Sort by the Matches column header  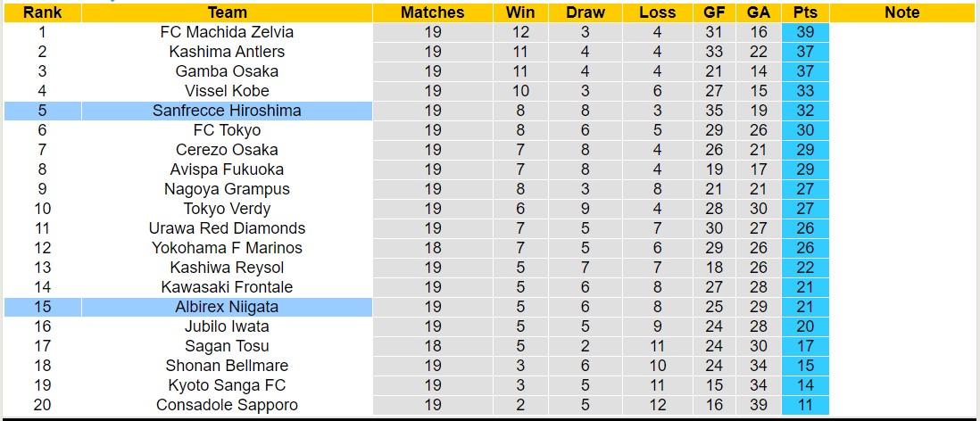point(433,12)
